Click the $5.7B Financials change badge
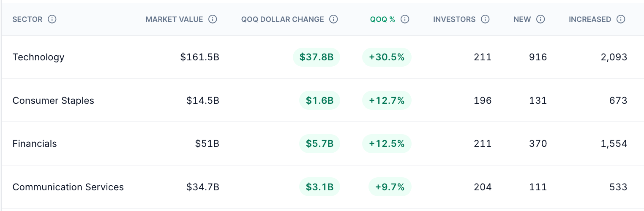The height and width of the screenshot is (211, 644). point(320,143)
